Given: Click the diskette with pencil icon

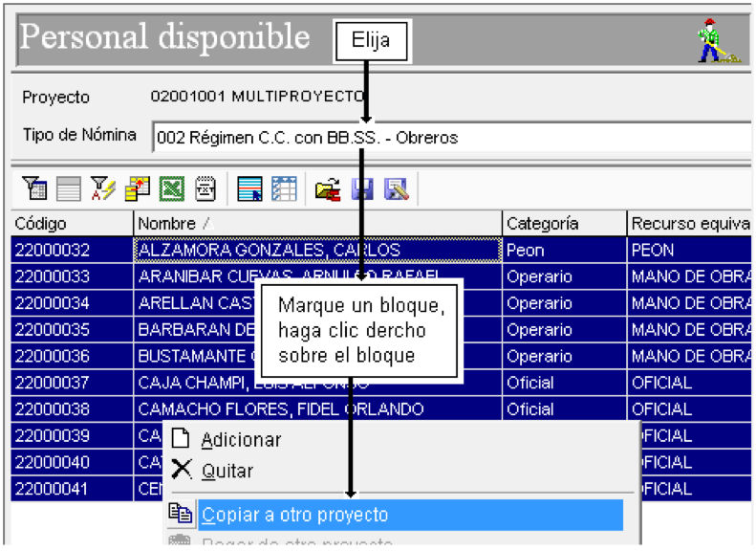Looking at the screenshot, I should [397, 188].
